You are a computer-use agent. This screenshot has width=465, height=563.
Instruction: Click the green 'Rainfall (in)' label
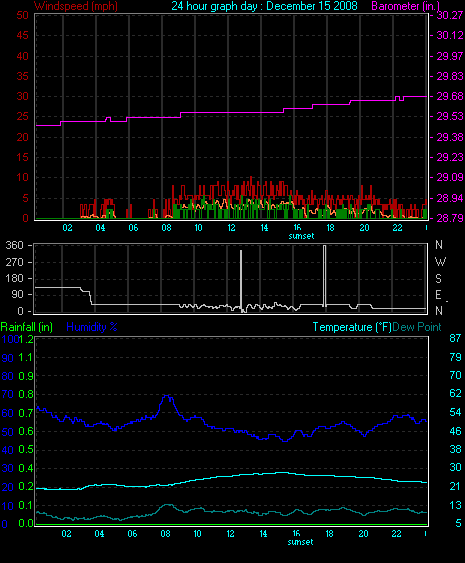27,327
